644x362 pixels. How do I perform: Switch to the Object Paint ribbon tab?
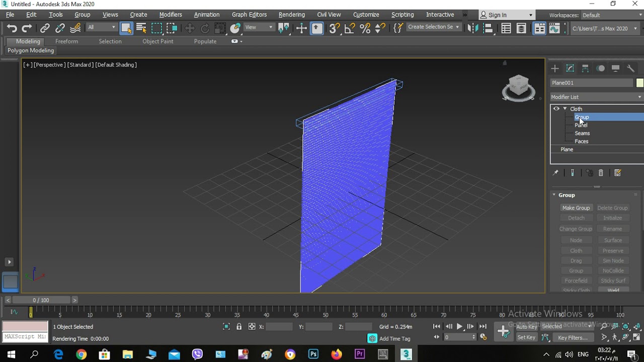(157, 41)
